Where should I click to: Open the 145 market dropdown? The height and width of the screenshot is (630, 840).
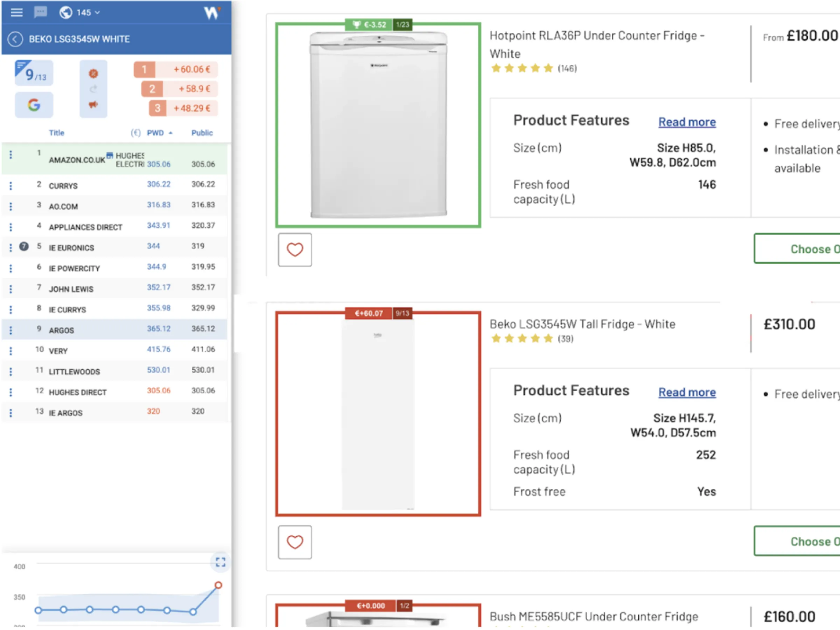pyautogui.click(x=84, y=12)
